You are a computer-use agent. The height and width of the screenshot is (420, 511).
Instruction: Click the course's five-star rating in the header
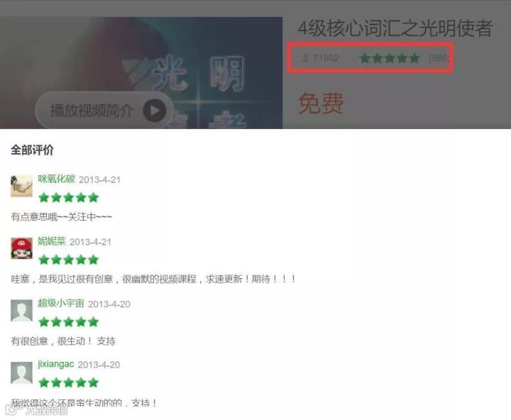[390, 58]
